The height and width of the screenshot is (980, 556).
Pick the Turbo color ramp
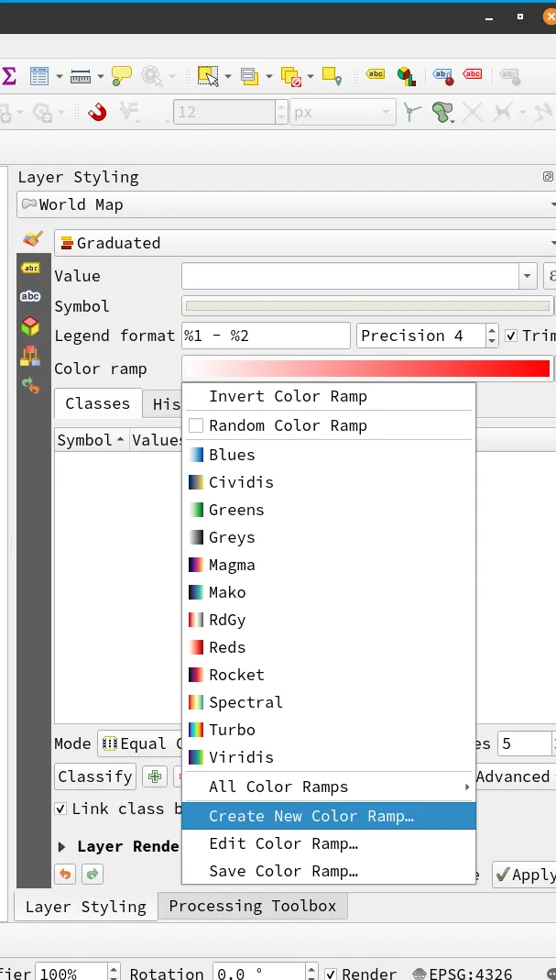[x=329, y=730]
